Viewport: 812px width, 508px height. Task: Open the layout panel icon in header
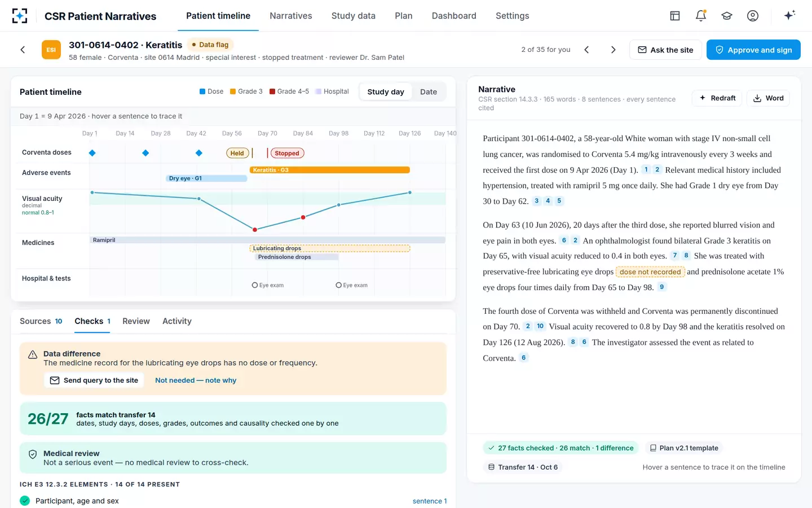coord(675,16)
